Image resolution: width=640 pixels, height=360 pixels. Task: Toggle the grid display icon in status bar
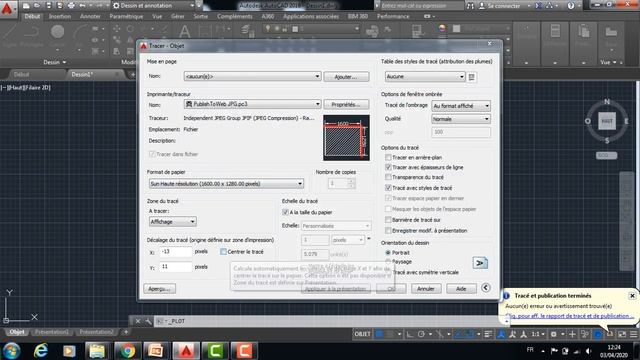[380, 334]
